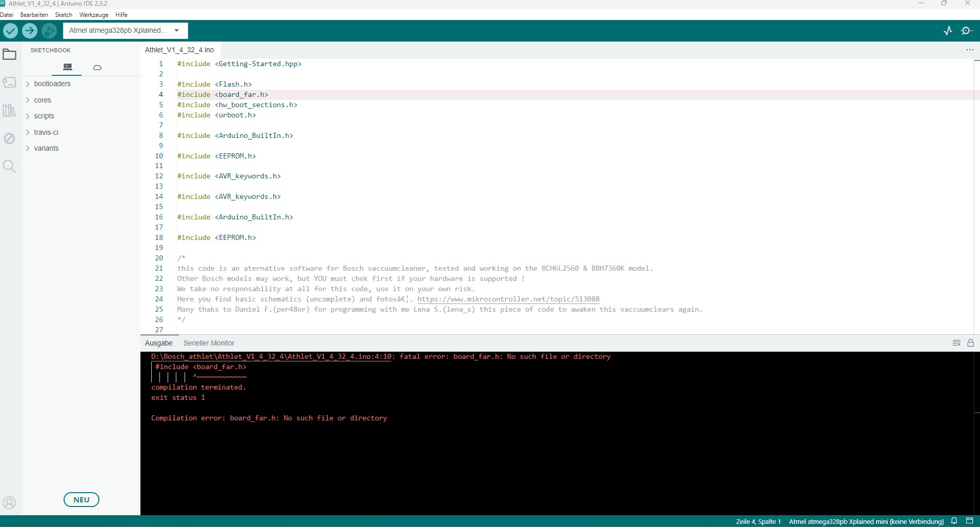
Task: Open the Werkzeuge menu
Action: click(94, 15)
